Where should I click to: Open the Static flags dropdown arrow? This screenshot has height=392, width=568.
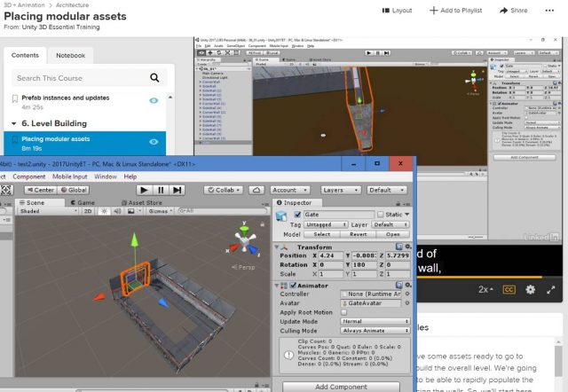point(407,215)
